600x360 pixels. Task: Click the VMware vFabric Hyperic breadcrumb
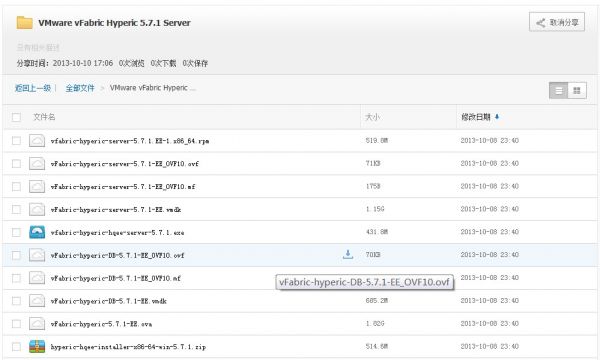(x=153, y=88)
